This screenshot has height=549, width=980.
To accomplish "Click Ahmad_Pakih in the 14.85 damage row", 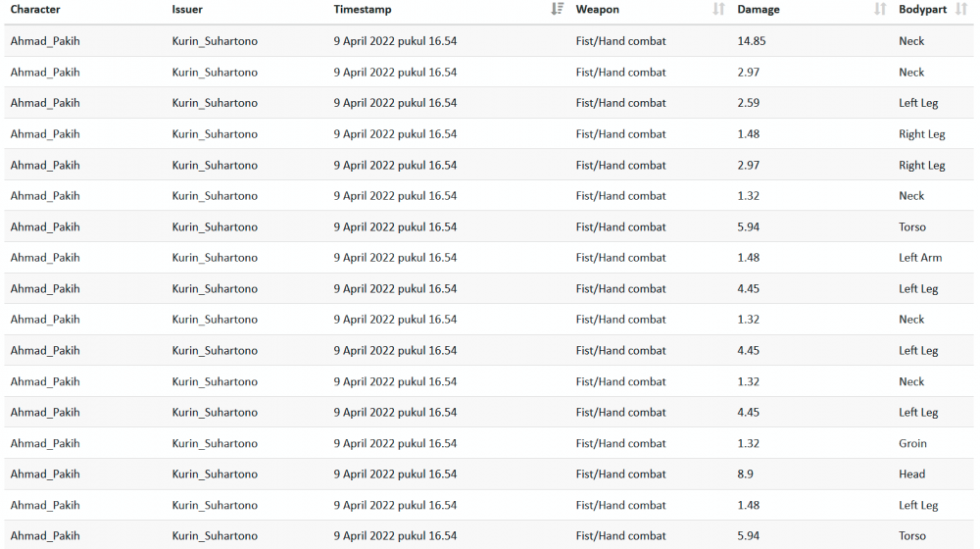I will click(x=45, y=41).
